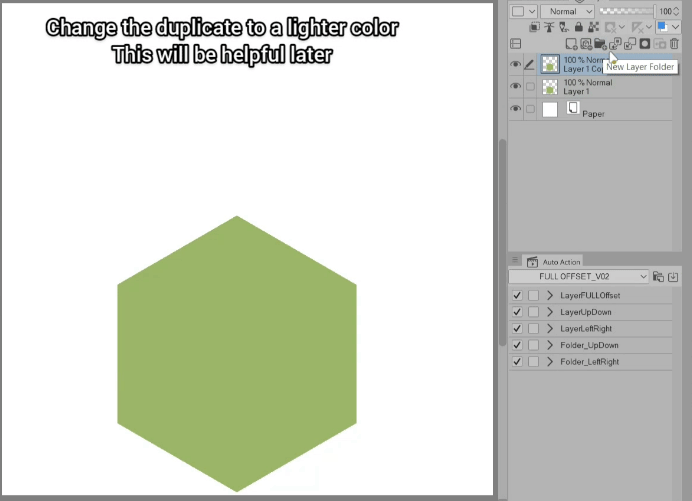Open the arrow beside the ruler area icon
The height and width of the screenshot is (501, 692).
(x=649, y=27)
